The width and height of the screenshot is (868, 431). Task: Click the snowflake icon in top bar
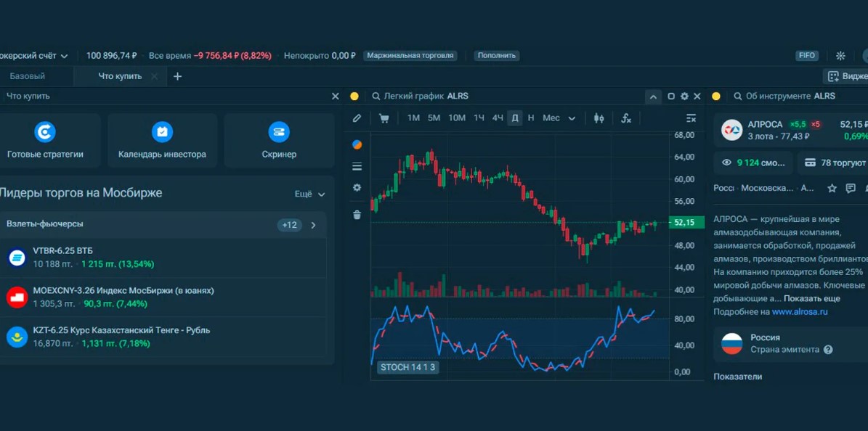coord(840,55)
